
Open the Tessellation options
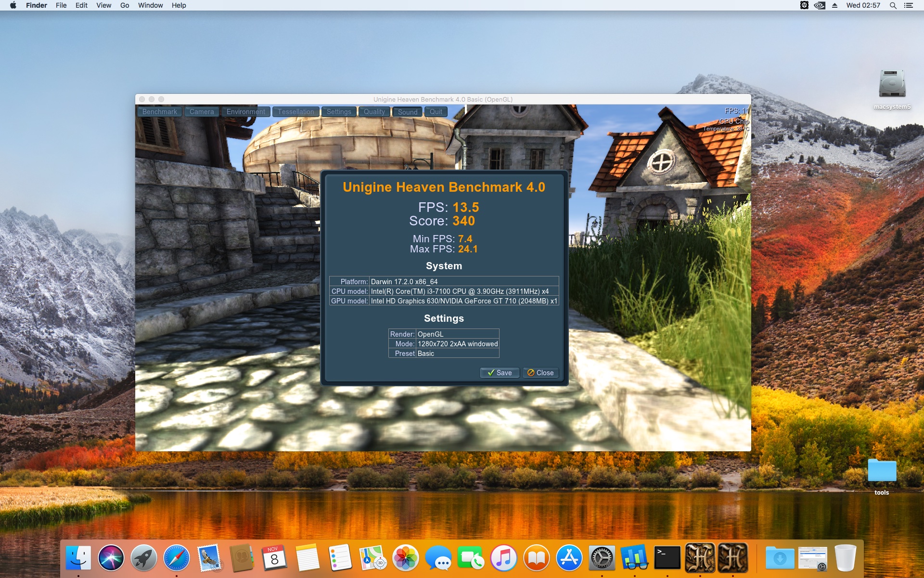(x=295, y=112)
